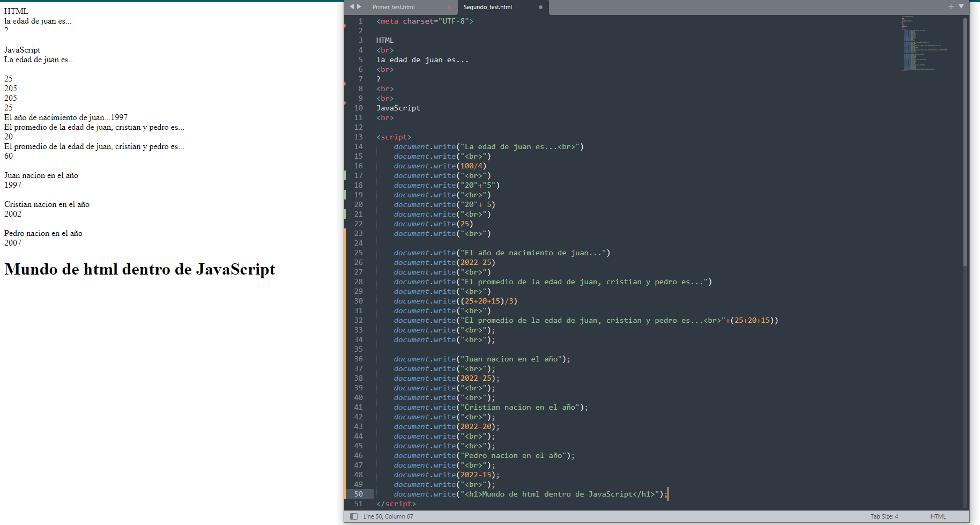Add a new tab with plus icon

pos(951,6)
